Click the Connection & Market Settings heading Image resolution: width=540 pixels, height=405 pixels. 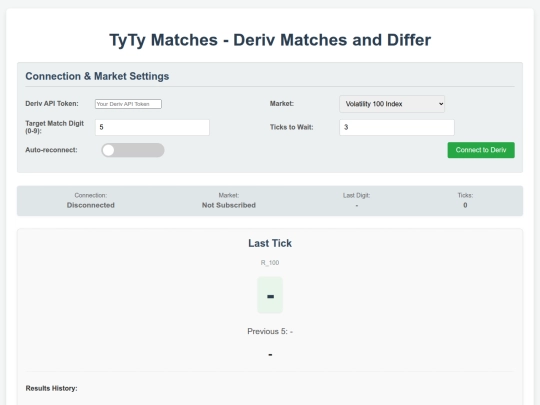click(x=97, y=76)
